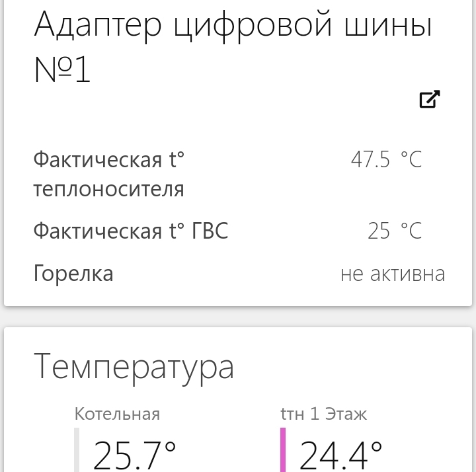Click the °C unit next to 25

(x=411, y=231)
